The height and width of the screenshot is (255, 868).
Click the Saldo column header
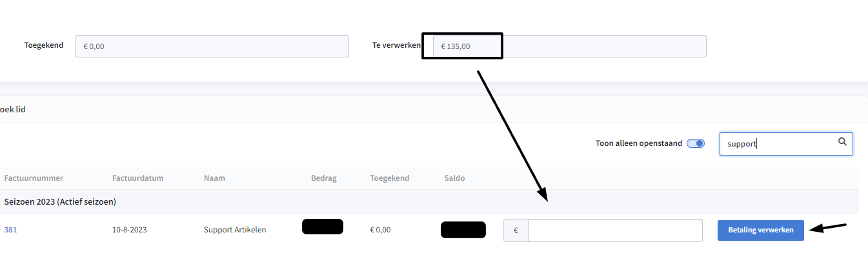click(x=454, y=178)
